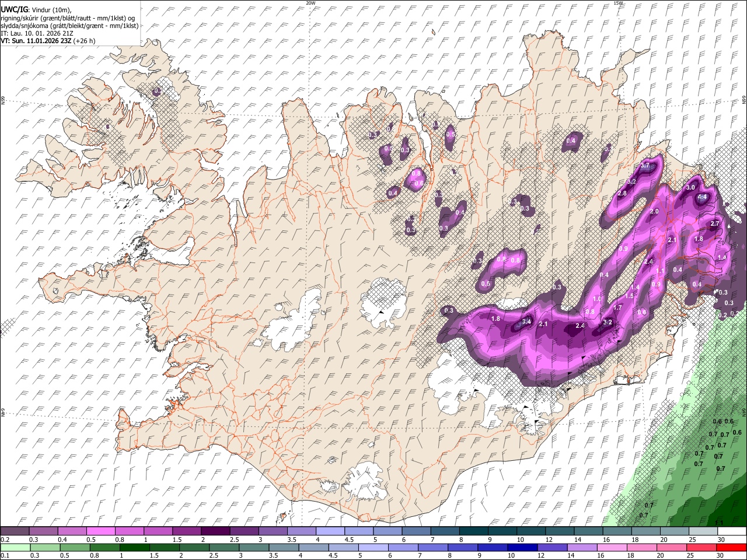Click the pale green 0.1 legend swatch
The width and height of the screenshot is (747, 560).
[15, 547]
